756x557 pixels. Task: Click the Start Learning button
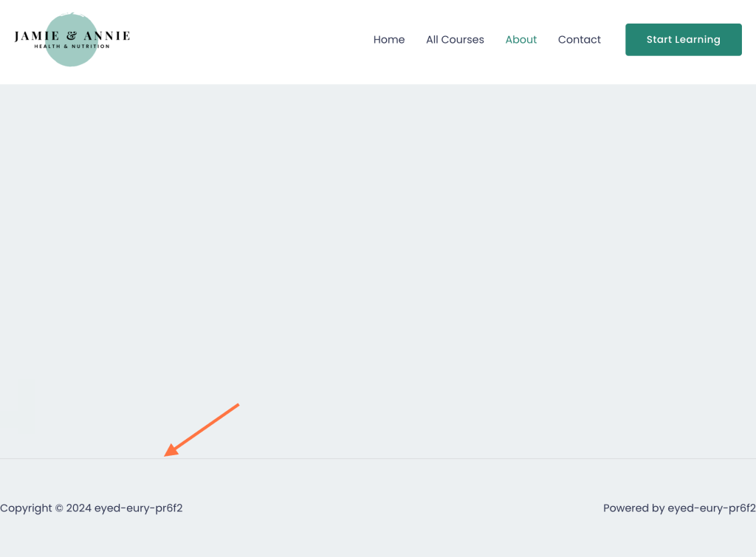(683, 40)
